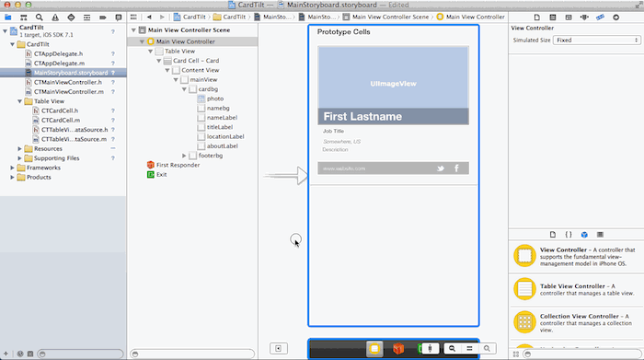Show only recently edited files filter

20,354
